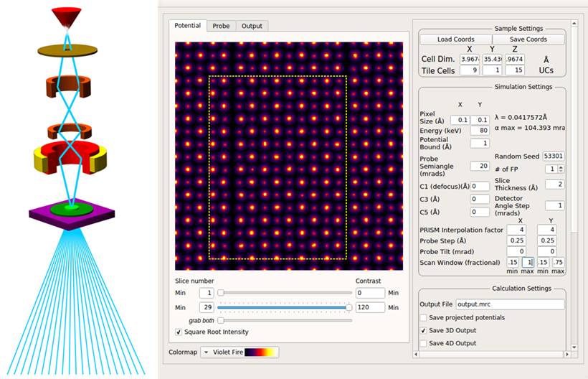Viewport: 588px width, 379px height.
Task: Enable Save projected potentials
Action: pos(423,318)
